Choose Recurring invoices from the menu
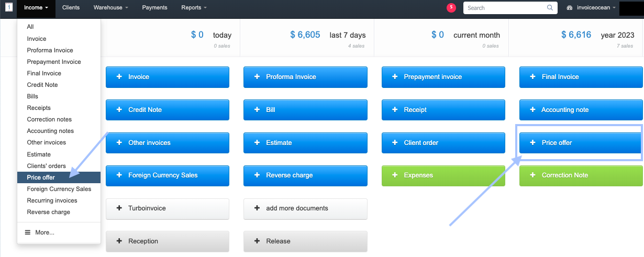 [52, 200]
